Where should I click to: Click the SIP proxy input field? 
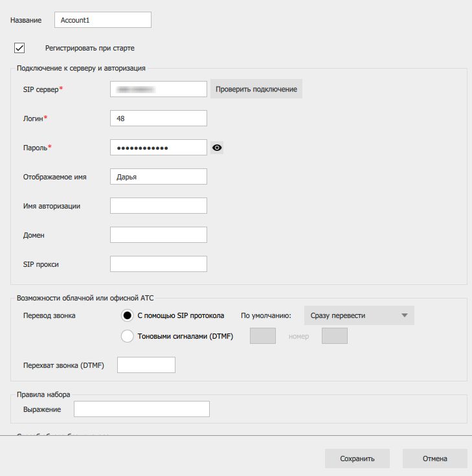(x=159, y=264)
